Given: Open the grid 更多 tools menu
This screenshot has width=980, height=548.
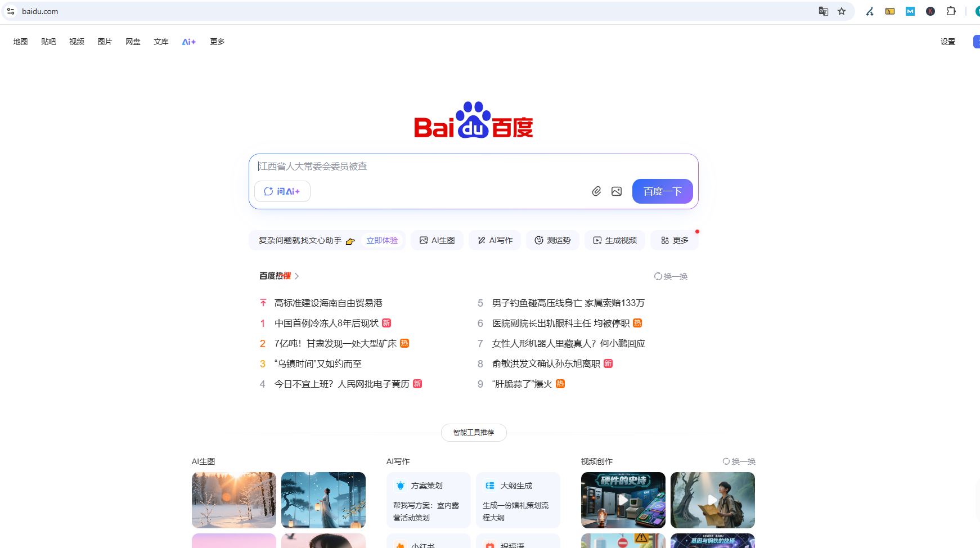Looking at the screenshot, I should [x=674, y=240].
